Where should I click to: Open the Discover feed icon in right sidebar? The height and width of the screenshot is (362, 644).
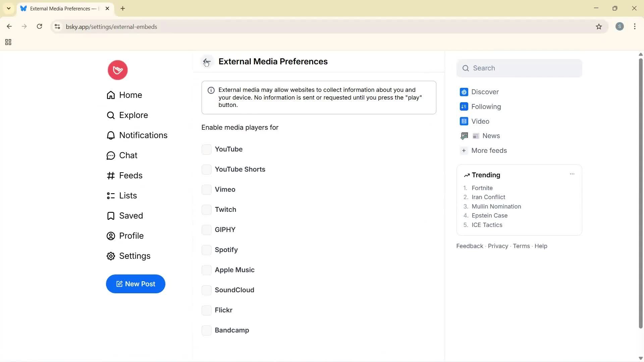click(464, 92)
